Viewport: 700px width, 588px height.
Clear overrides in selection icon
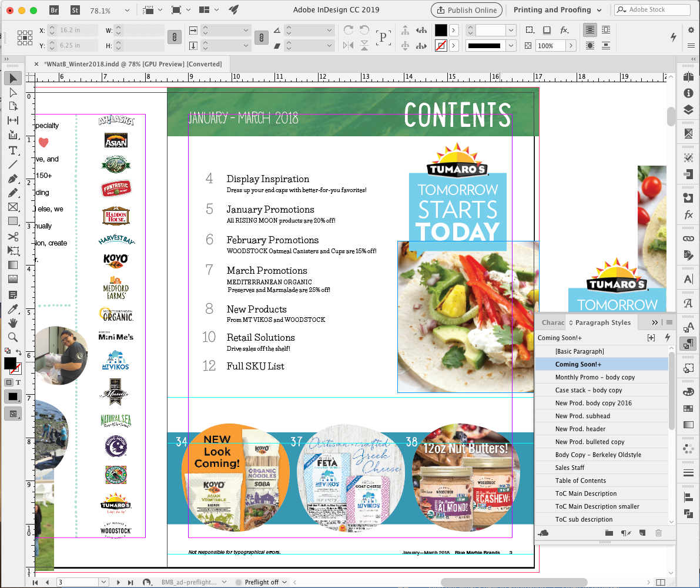(626, 533)
